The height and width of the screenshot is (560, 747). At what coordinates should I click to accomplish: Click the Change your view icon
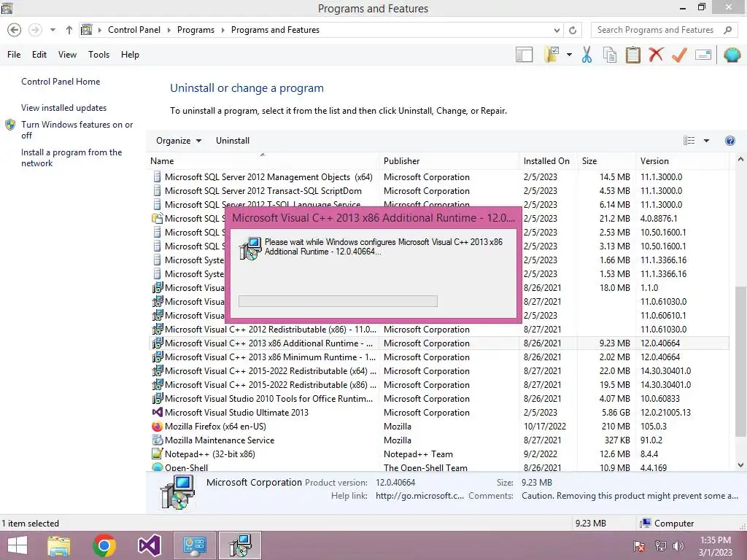[x=689, y=141]
